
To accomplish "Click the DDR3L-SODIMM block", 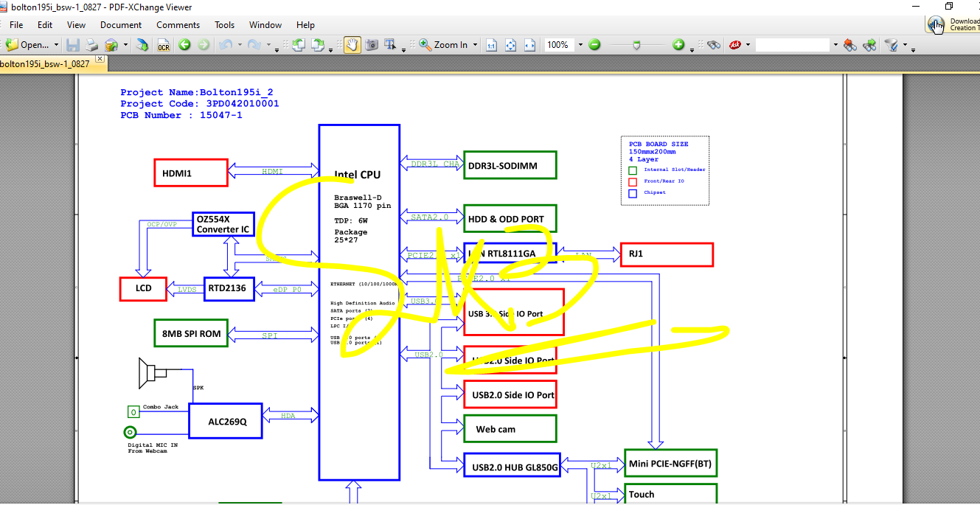I will pos(510,165).
